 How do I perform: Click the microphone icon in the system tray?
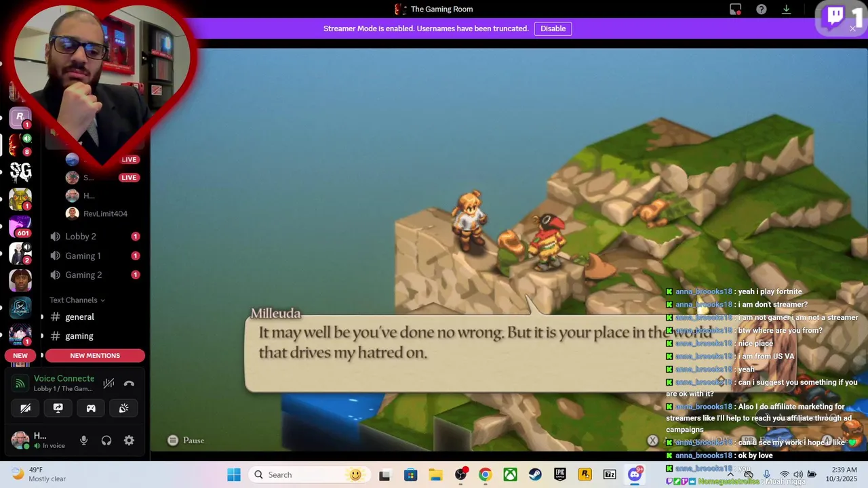click(766, 474)
